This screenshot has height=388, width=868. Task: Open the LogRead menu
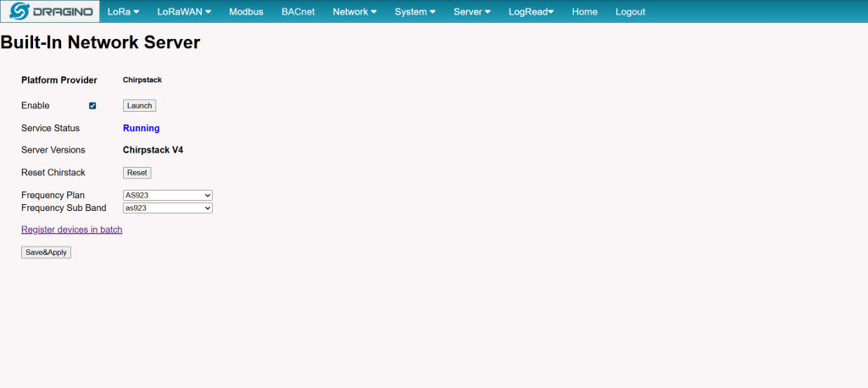pyautogui.click(x=531, y=12)
